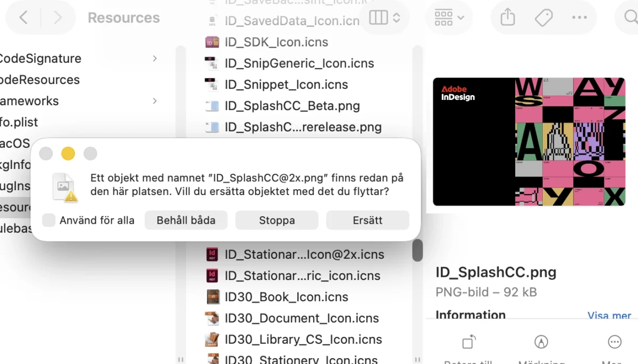638x364 pixels.
Task: Select ID_SavedData_Icon.icns file icon
Action: click(212, 21)
